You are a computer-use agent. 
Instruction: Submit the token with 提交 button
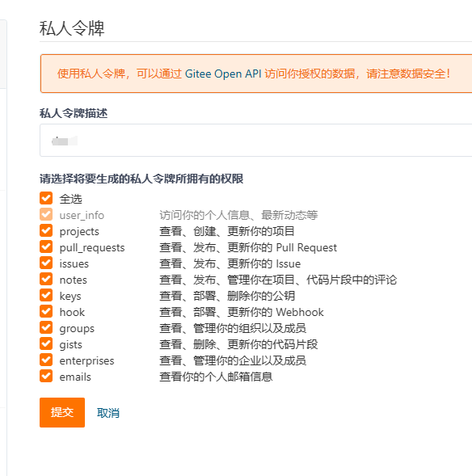click(x=62, y=412)
